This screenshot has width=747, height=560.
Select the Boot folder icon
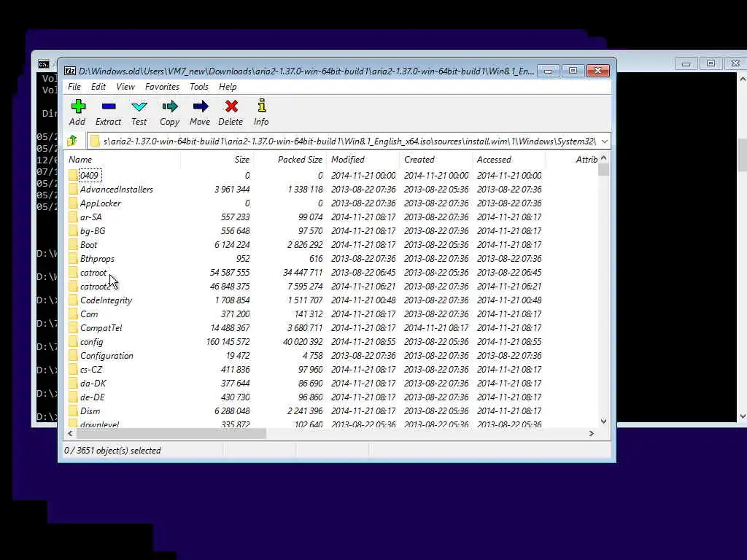coord(72,245)
